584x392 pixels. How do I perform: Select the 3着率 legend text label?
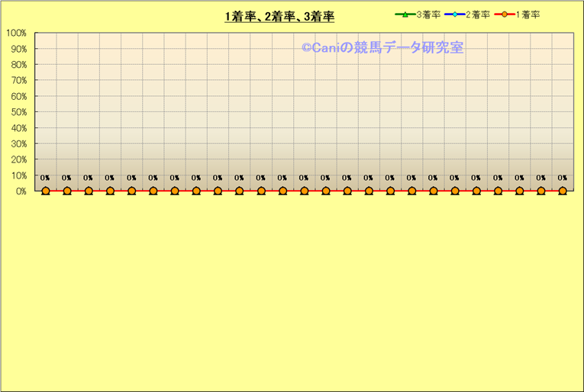tap(428, 14)
